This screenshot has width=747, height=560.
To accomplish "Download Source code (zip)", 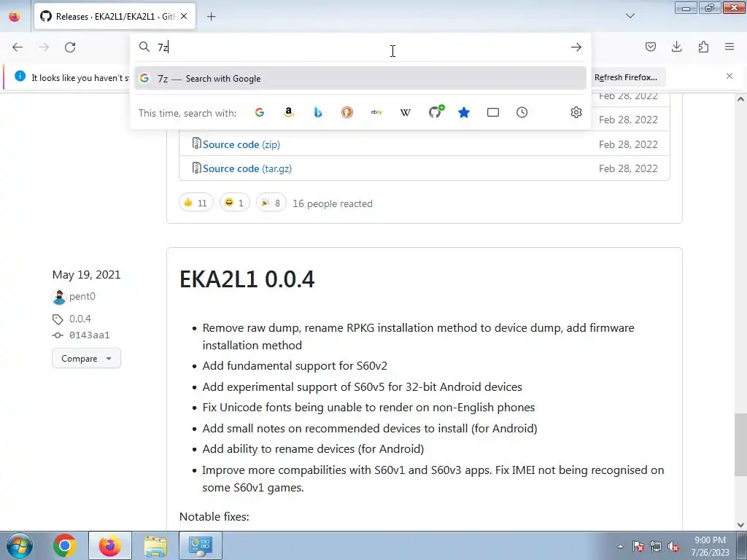I will [241, 144].
